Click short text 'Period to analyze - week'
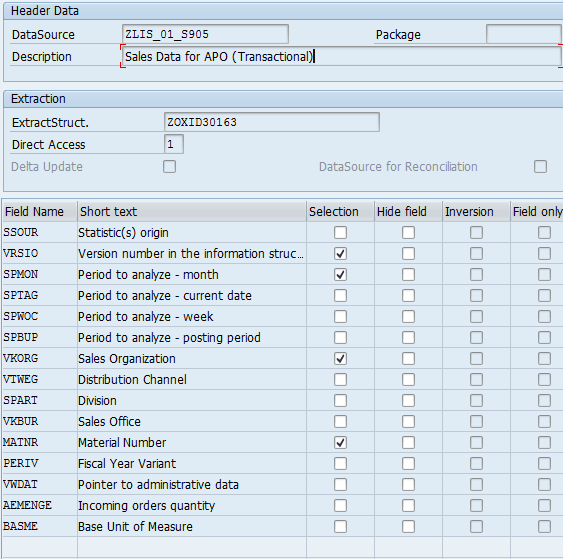Image resolution: width=563 pixels, height=559 pixels. (x=146, y=317)
